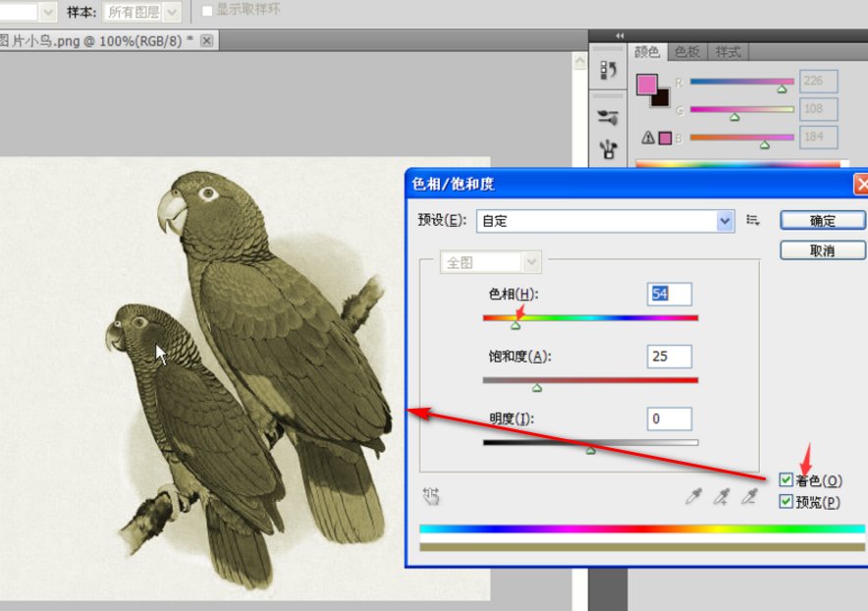The width and height of the screenshot is (868, 611).
Task: Open the brush presets icon in dock
Action: click(x=609, y=148)
